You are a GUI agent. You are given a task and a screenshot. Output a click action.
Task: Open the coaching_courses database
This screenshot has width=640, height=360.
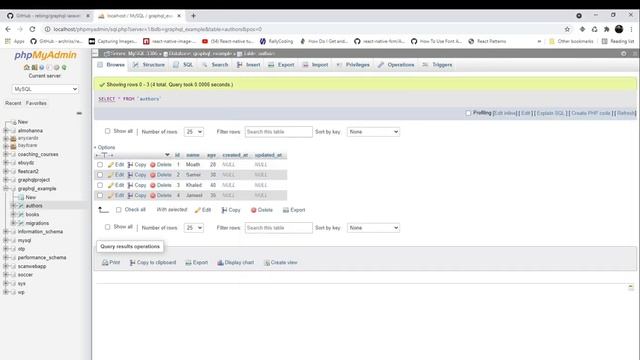(38, 154)
